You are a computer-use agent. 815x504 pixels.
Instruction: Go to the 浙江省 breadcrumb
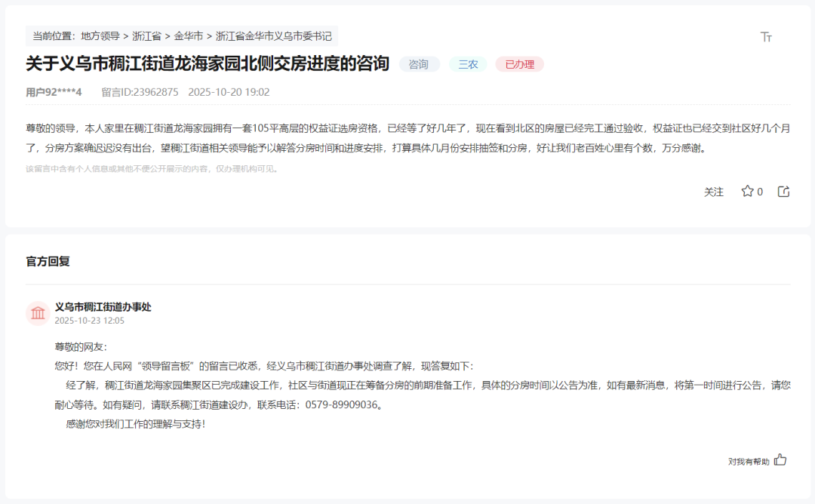click(x=146, y=35)
